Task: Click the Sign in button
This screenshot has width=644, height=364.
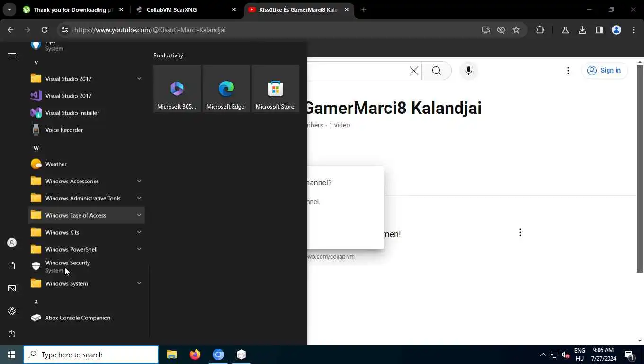Action: pyautogui.click(x=604, y=70)
